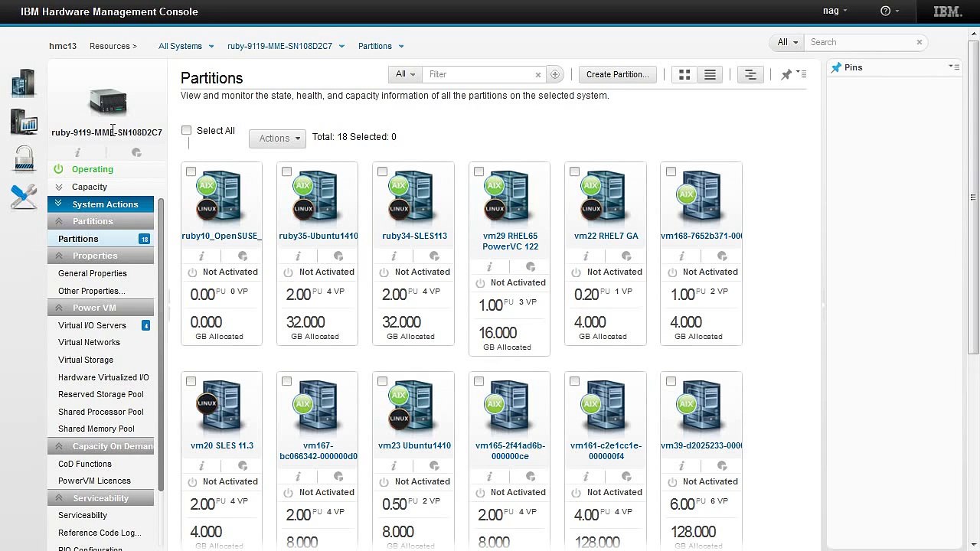Open PowerVM Licences link
This screenshot has width=980, height=551.
94,481
